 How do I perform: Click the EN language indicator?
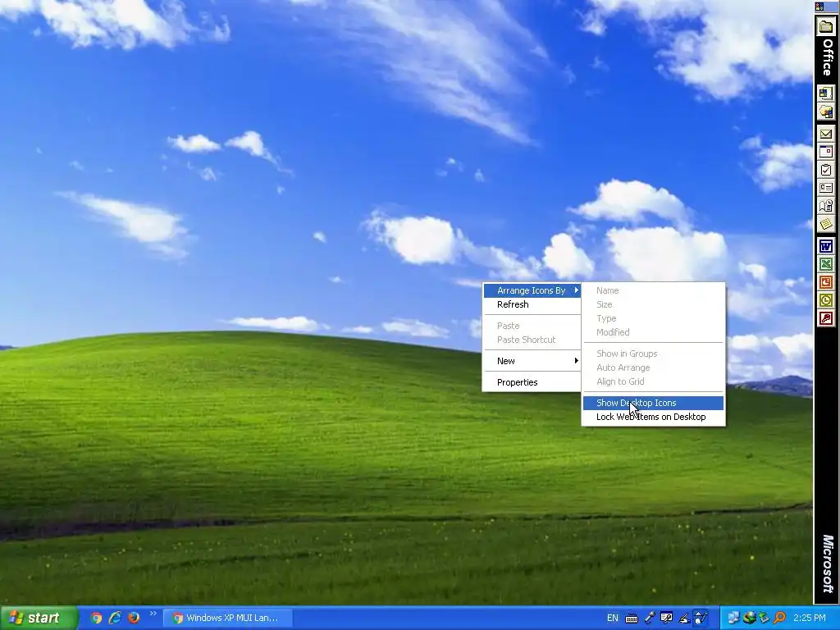point(612,618)
